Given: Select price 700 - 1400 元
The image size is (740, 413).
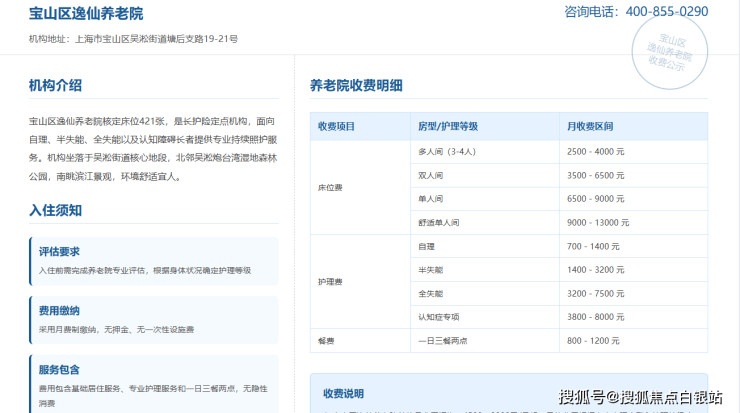Looking at the screenshot, I should point(593,246).
